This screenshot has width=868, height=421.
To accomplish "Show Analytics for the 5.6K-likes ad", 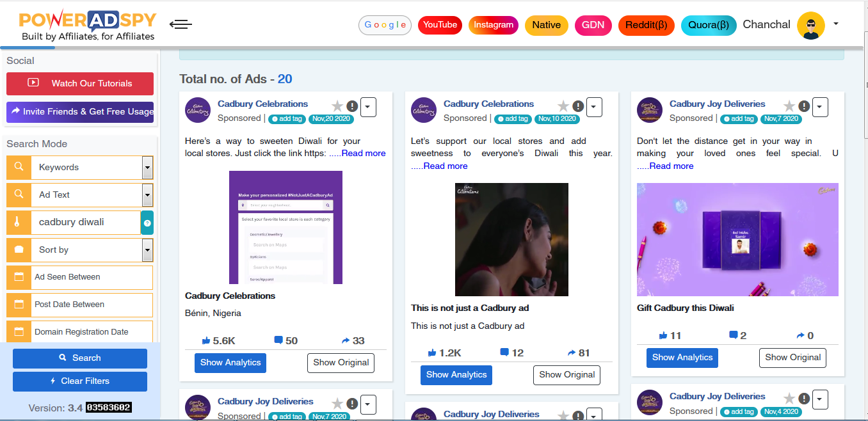I will pyautogui.click(x=230, y=363).
